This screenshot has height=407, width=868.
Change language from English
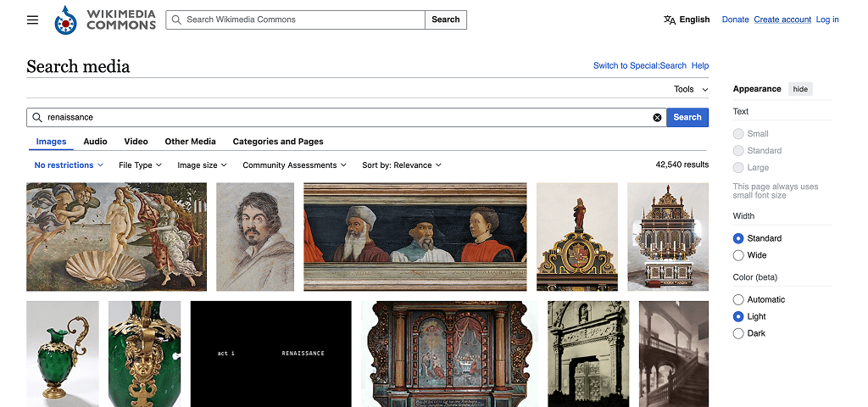pos(687,20)
